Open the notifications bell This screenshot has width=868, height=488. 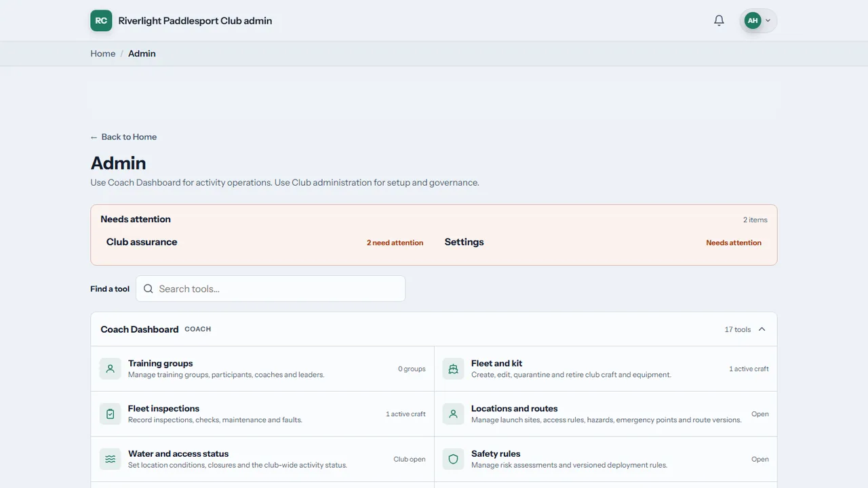(719, 20)
